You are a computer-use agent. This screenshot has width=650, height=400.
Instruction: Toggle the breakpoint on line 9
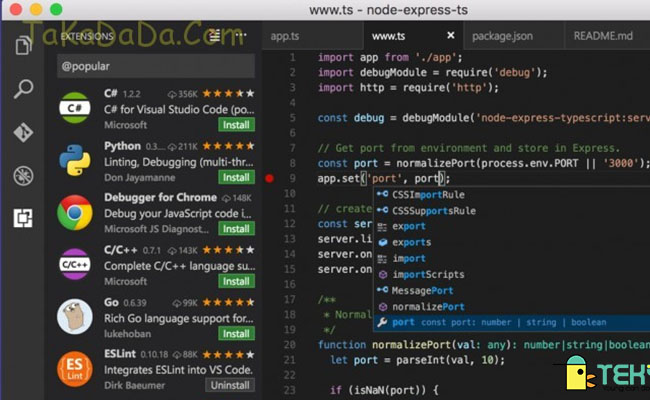269,179
